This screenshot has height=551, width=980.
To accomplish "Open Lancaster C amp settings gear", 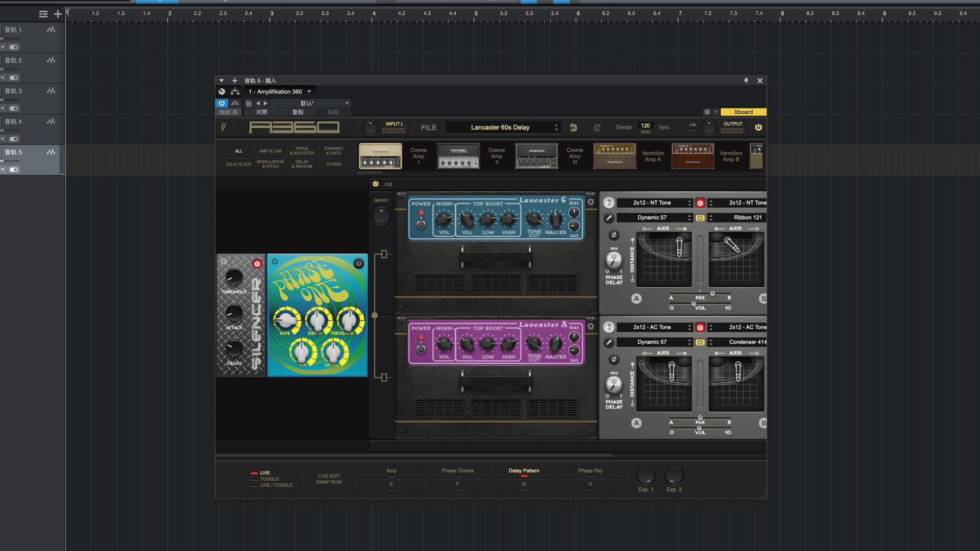I will [591, 202].
